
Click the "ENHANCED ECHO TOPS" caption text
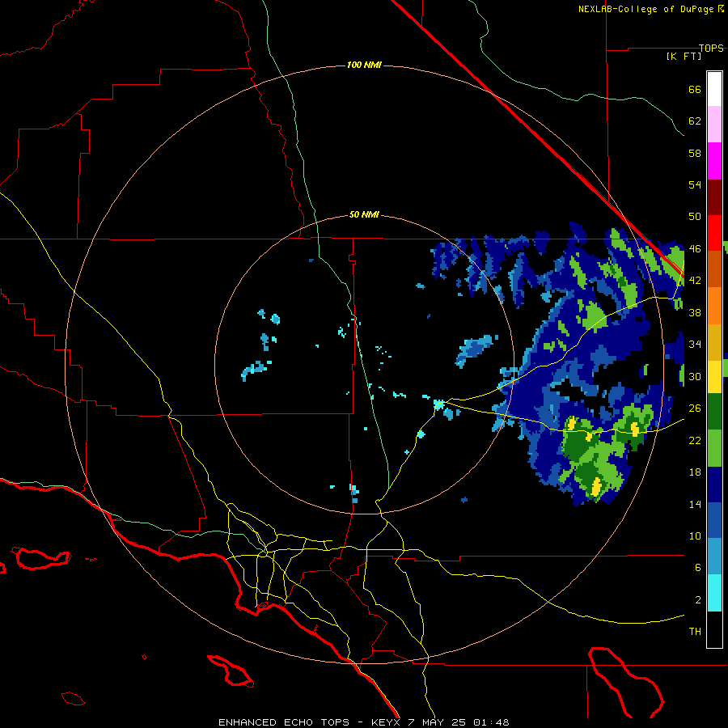click(284, 722)
